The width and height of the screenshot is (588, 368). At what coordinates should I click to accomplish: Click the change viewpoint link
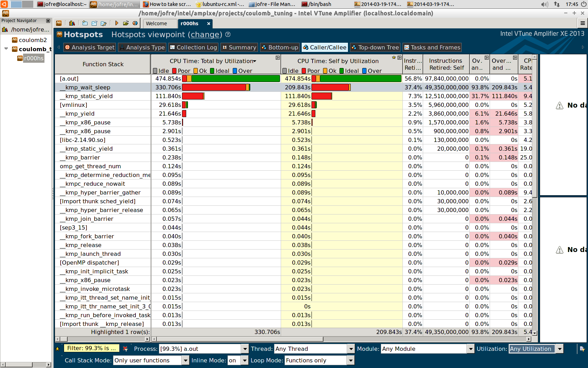(205, 35)
